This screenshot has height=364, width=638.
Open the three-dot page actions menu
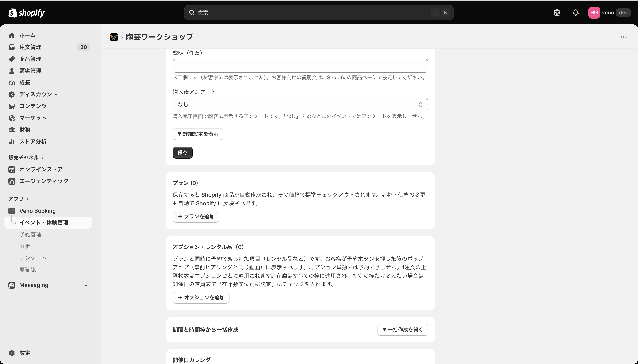[623, 37]
